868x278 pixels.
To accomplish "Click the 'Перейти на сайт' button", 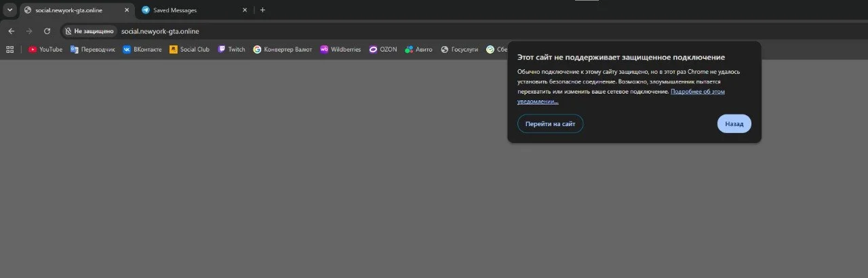I will click(x=550, y=124).
